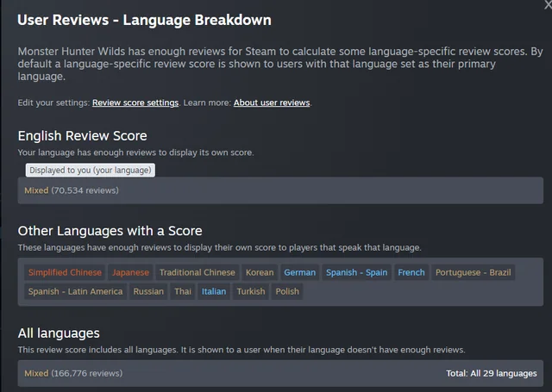
Task: Select the Traditional Chinese language tag
Action: coord(198,272)
